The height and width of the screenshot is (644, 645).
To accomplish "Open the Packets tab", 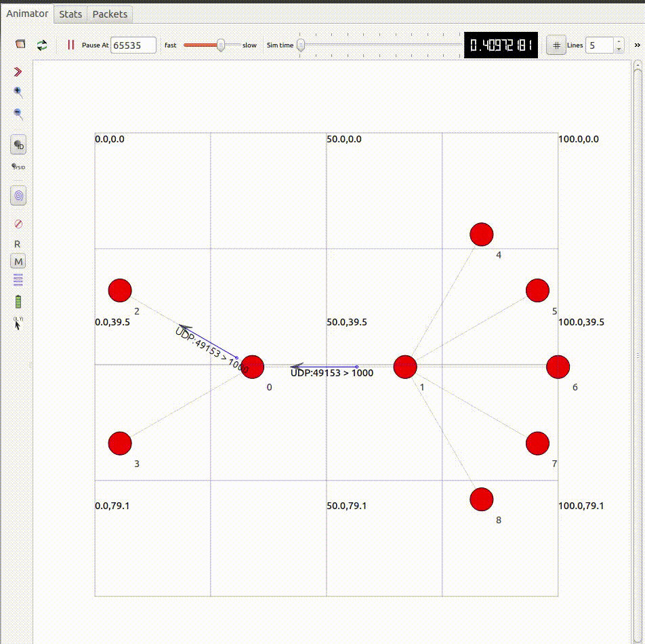I will pyautogui.click(x=110, y=14).
